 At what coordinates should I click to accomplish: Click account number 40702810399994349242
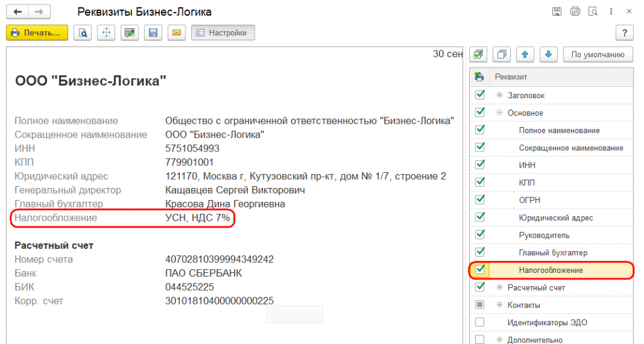pos(219,260)
